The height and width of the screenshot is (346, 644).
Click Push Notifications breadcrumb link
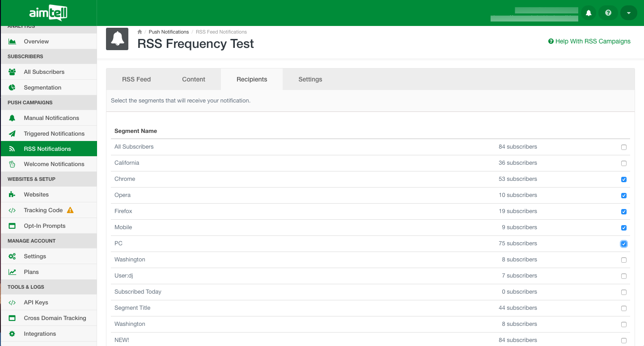click(169, 32)
